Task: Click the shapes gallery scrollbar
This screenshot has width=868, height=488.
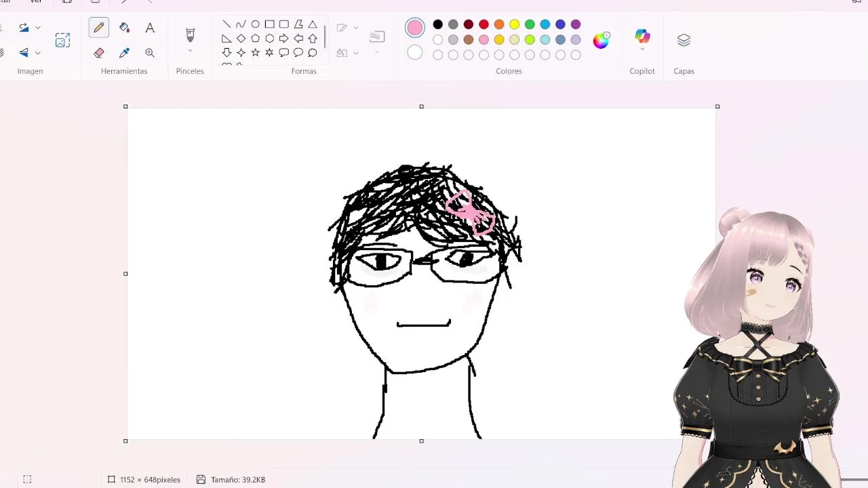Action: [325, 36]
